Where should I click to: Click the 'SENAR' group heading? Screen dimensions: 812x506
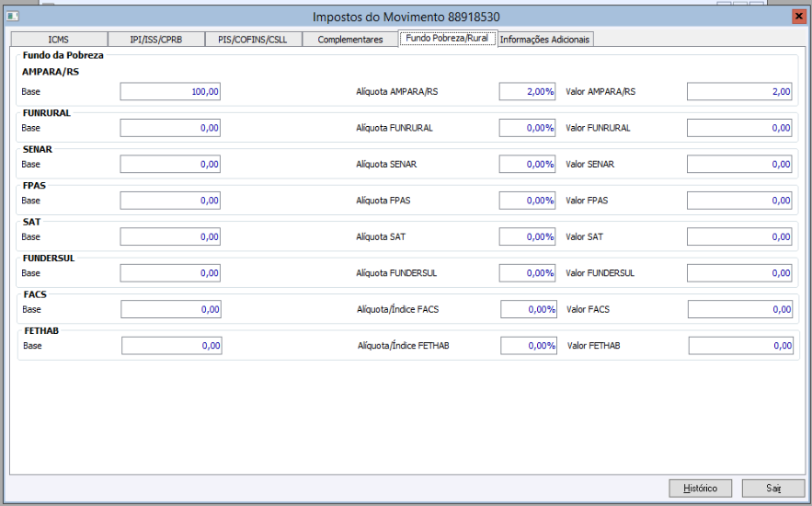click(x=38, y=149)
